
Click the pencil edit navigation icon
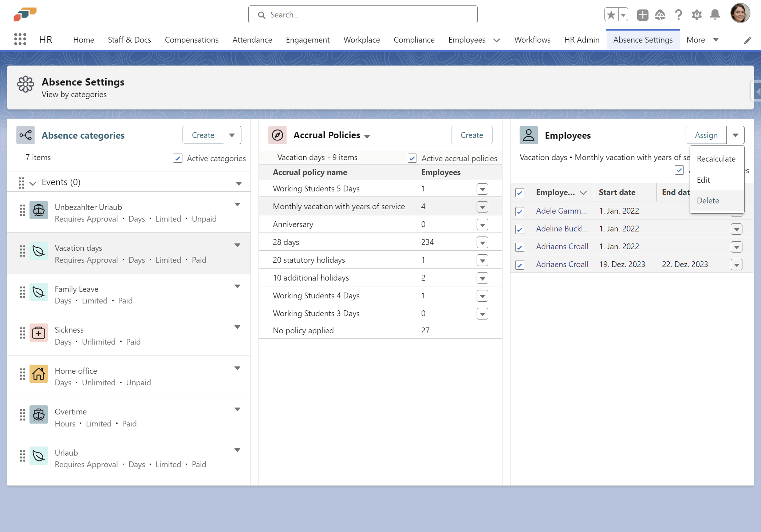(747, 41)
